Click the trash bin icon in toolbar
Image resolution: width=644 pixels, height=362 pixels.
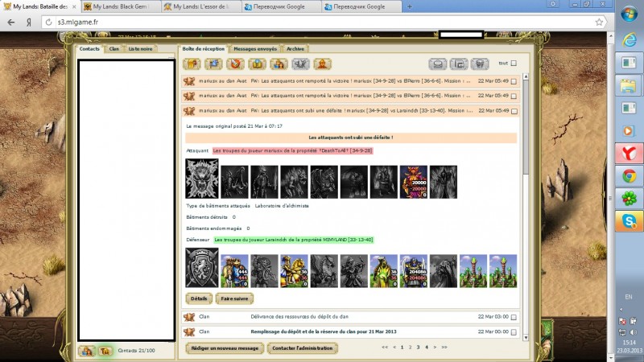tap(479, 64)
